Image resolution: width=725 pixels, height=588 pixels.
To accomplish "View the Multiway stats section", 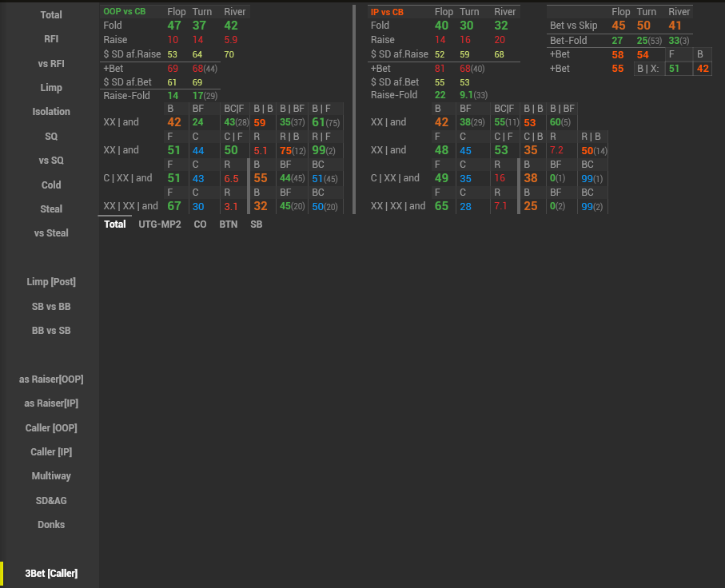I will point(51,476).
